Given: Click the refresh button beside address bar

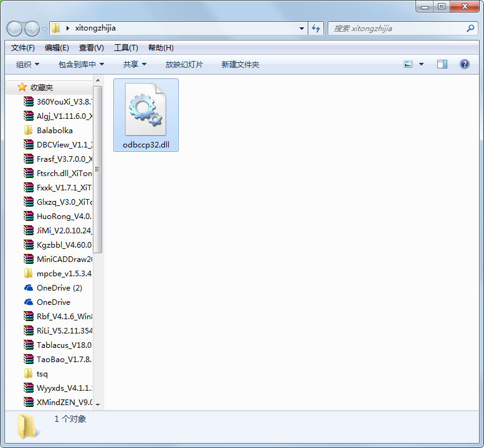Looking at the screenshot, I should [316, 28].
